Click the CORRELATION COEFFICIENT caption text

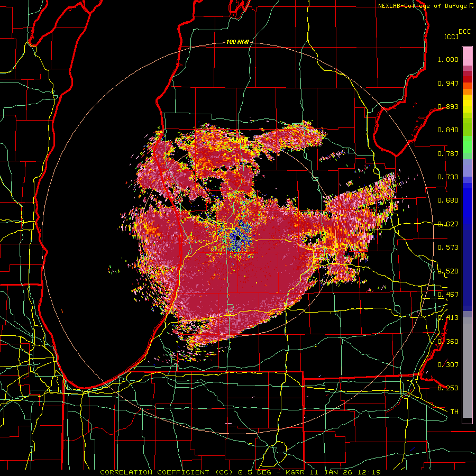(155, 472)
